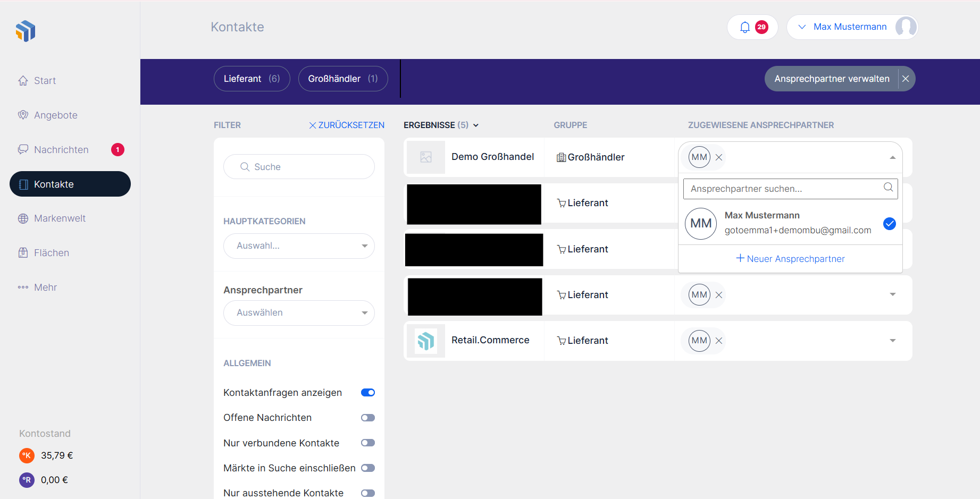Open Nachrichten in the sidebar
Image resolution: width=980 pixels, height=499 pixels.
61,150
